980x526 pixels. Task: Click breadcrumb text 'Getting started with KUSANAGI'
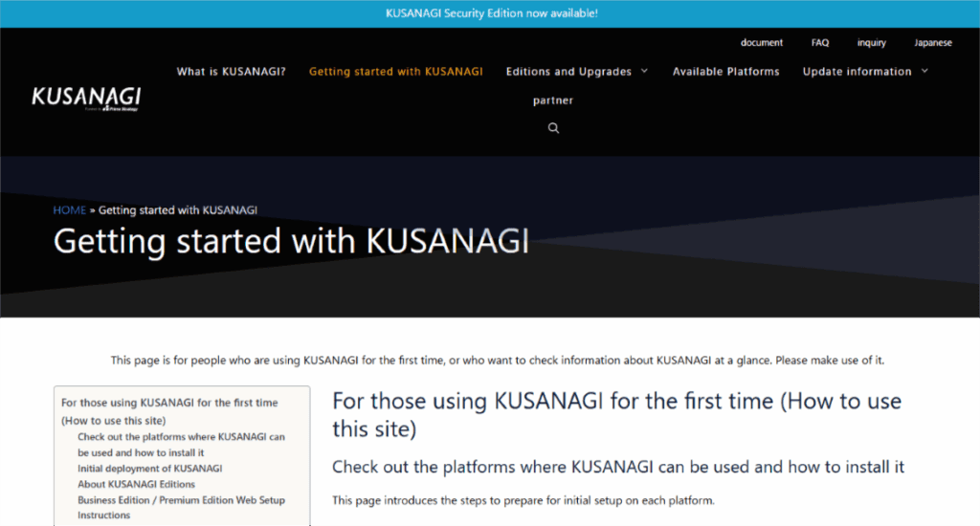[177, 209]
